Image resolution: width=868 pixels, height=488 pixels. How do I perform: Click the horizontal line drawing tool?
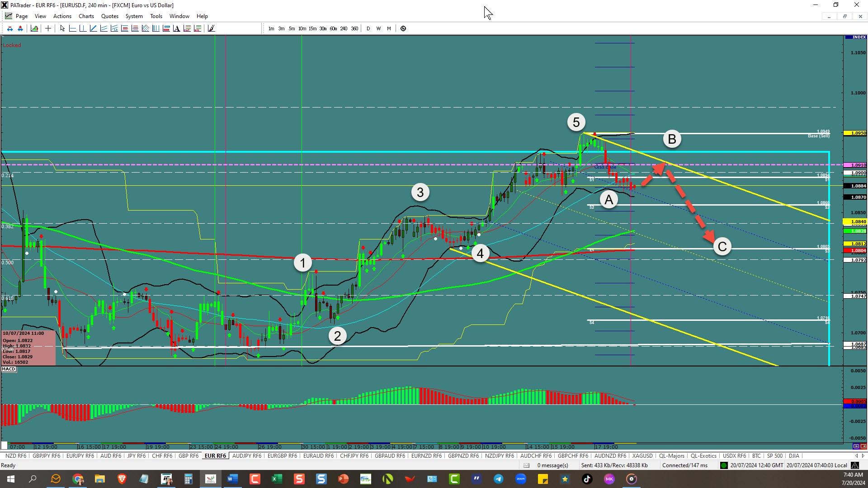coord(72,28)
